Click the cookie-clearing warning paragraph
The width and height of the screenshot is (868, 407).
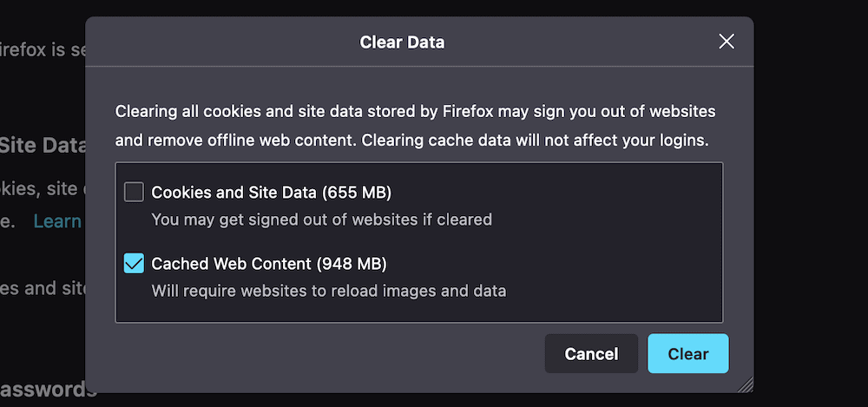(416, 126)
